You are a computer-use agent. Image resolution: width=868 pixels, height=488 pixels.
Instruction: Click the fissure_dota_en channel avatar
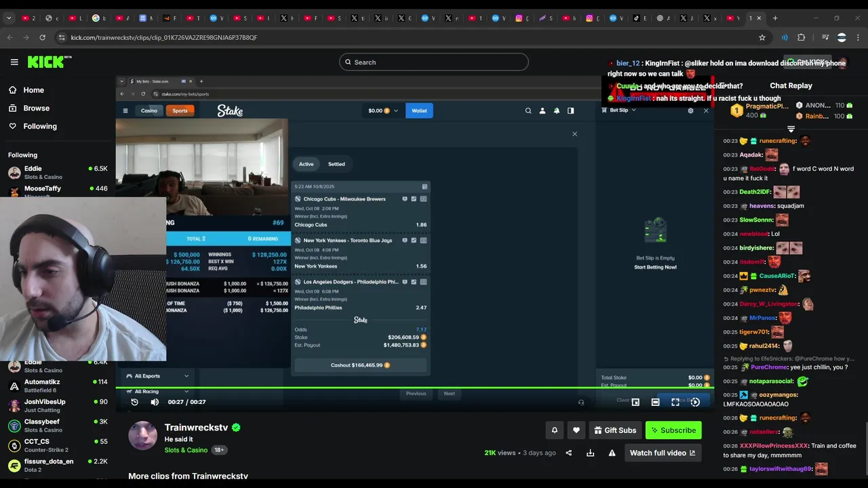14,465
